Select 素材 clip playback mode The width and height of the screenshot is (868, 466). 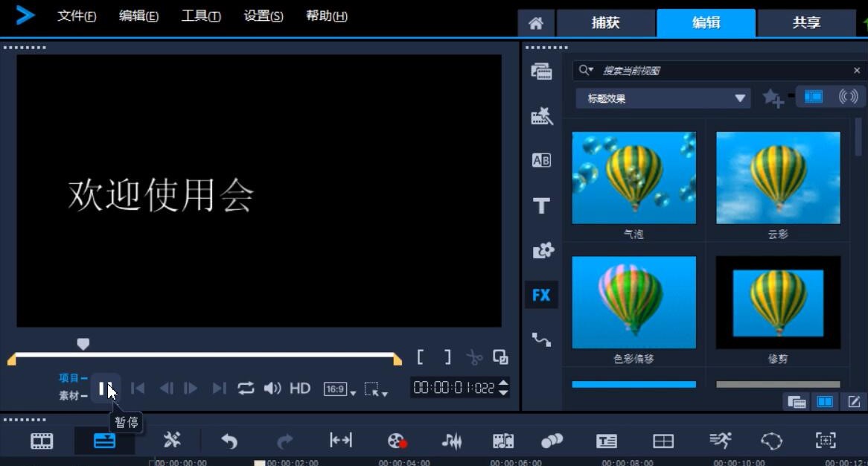[72, 396]
